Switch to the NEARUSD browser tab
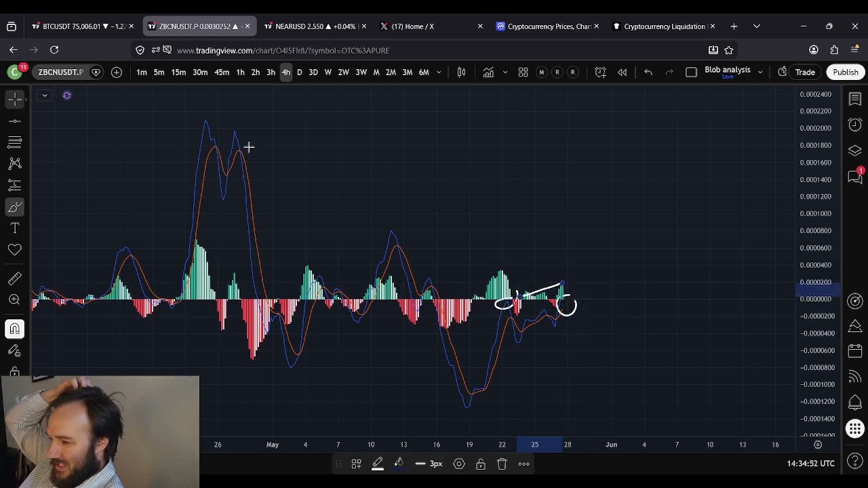Screen dimensions: 868x488 pyautogui.click(x=315, y=26)
